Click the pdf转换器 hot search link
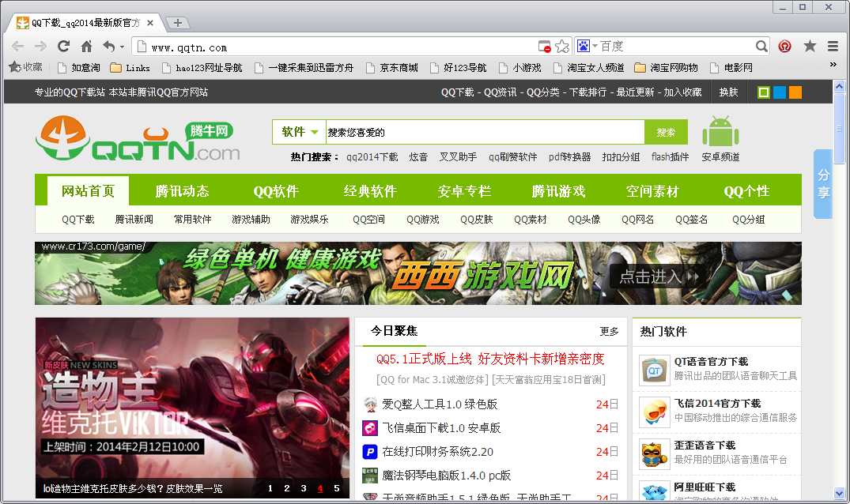The height and width of the screenshot is (504, 850). coord(569,157)
